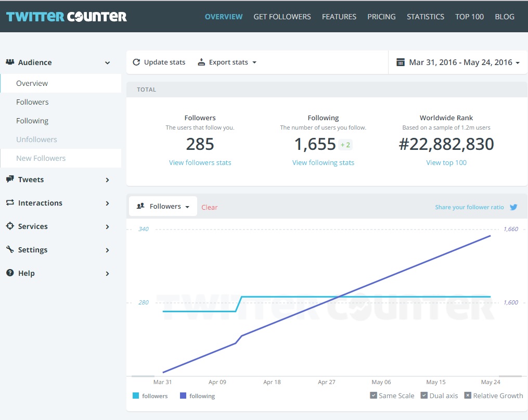Click View top 100 link
Viewport: 528px width, 420px height.
[x=446, y=163]
